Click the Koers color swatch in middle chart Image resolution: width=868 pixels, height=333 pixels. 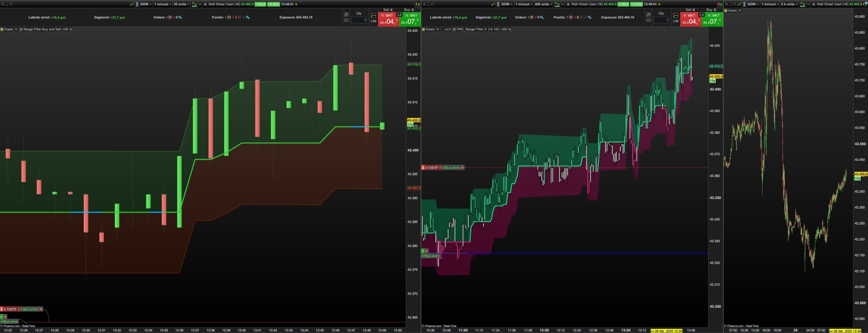[x=423, y=29]
